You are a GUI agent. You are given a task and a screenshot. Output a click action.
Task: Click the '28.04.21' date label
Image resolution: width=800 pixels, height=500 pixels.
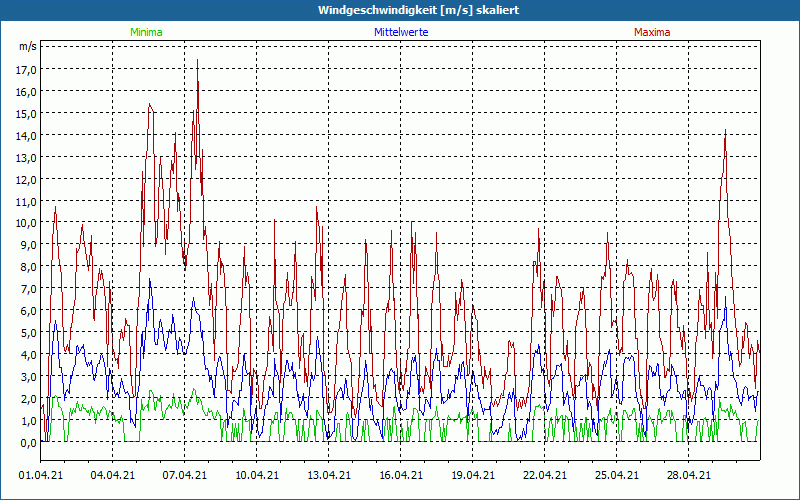point(688,475)
